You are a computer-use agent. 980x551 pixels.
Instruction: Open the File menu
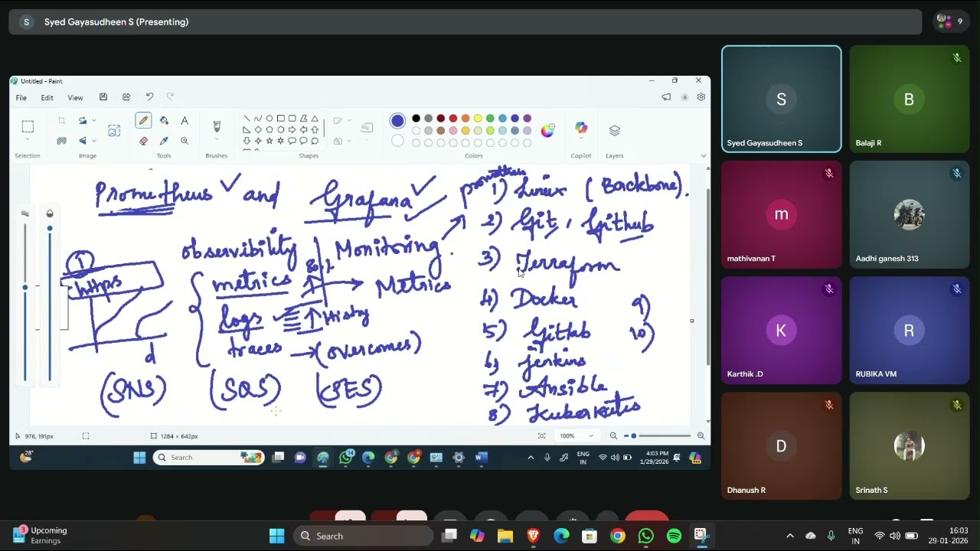point(21,97)
